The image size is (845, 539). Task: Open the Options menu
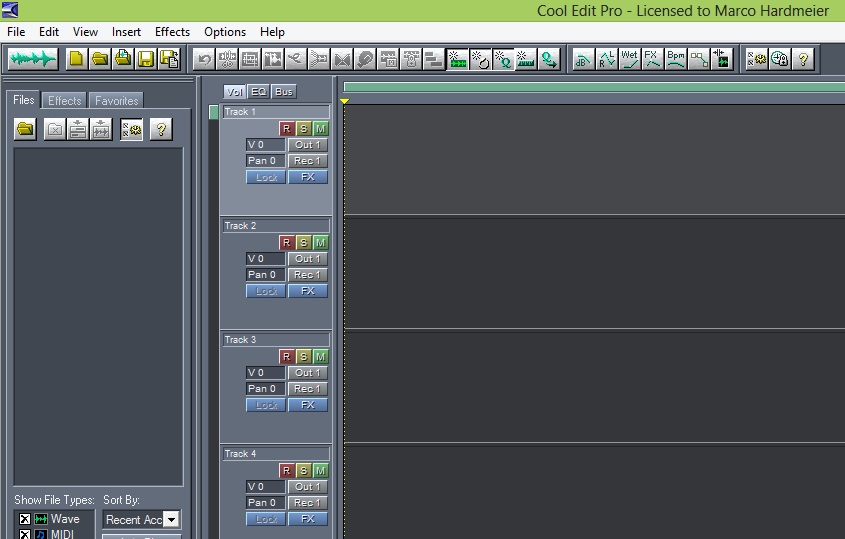(x=225, y=32)
